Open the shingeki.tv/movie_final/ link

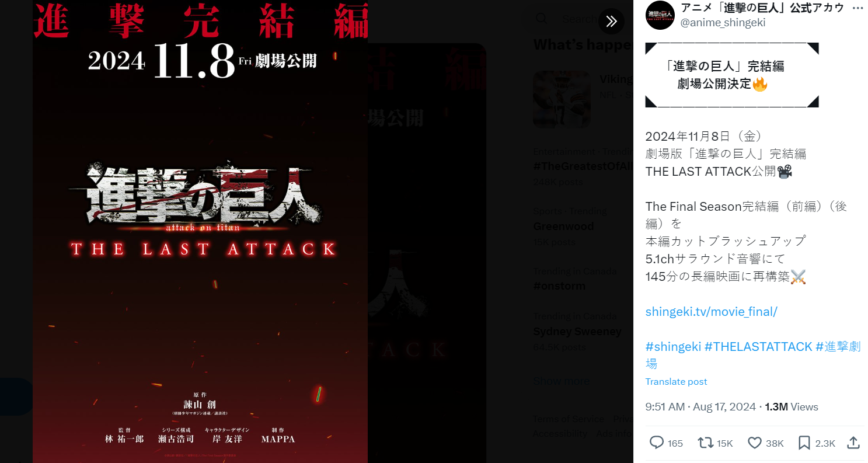(x=711, y=312)
